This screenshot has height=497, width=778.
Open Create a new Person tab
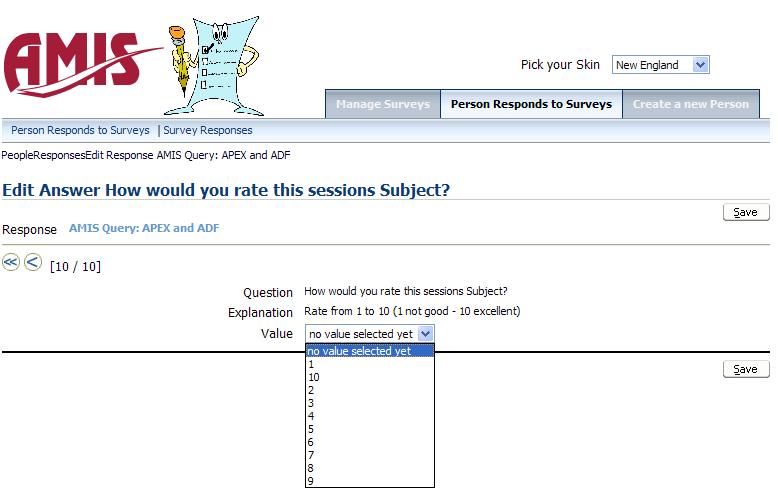pos(690,104)
